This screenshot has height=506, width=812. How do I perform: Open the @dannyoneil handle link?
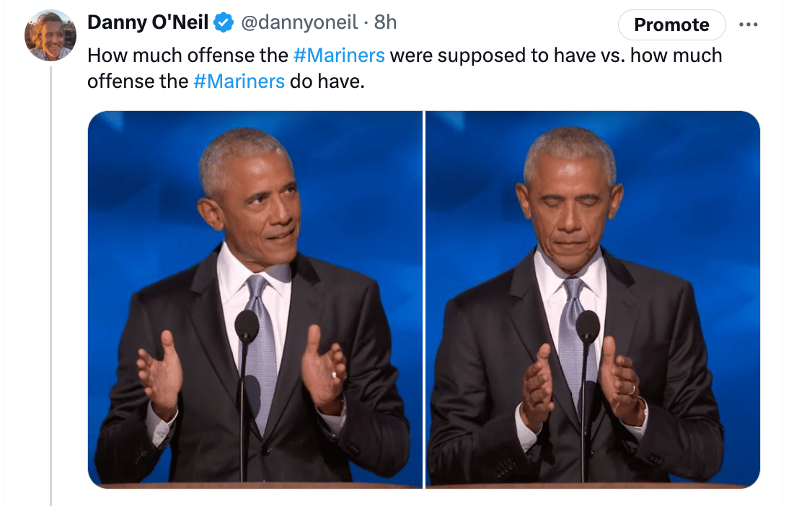coord(298,23)
